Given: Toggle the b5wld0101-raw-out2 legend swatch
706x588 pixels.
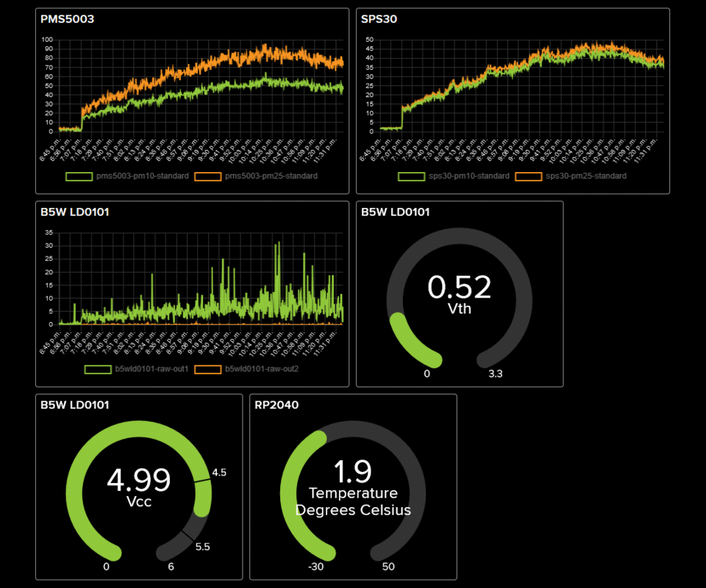Looking at the screenshot, I should point(207,370).
